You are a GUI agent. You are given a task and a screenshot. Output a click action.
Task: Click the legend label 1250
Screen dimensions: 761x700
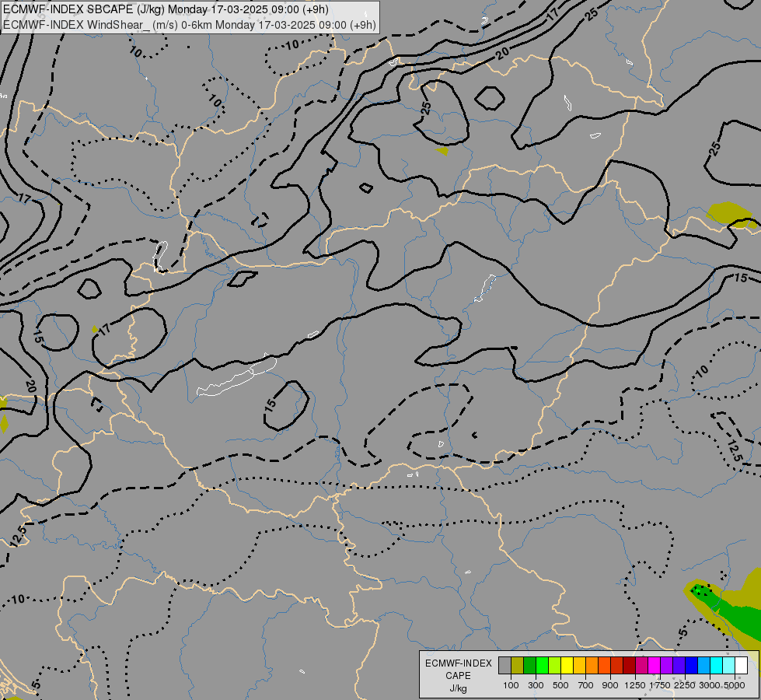click(635, 685)
